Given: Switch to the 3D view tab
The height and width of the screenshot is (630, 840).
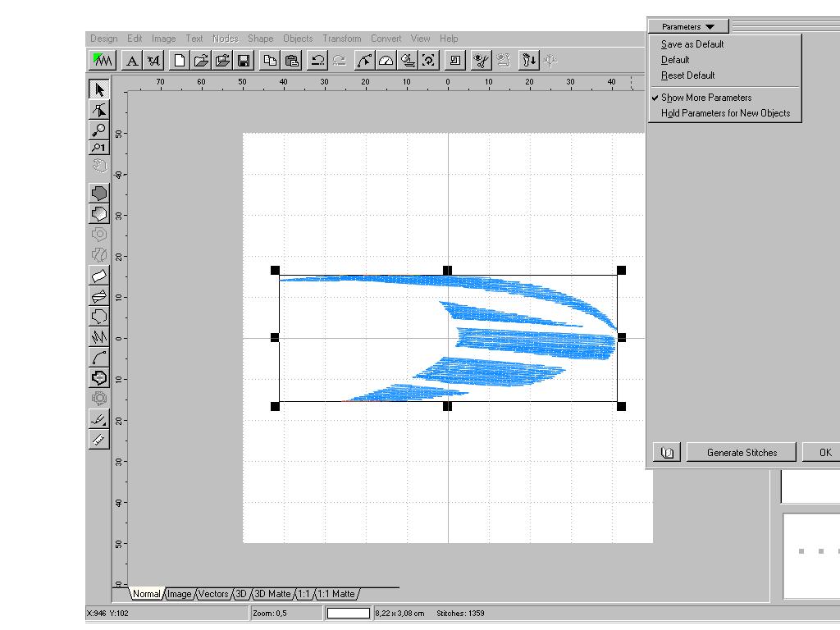Looking at the screenshot, I should click(241, 594).
